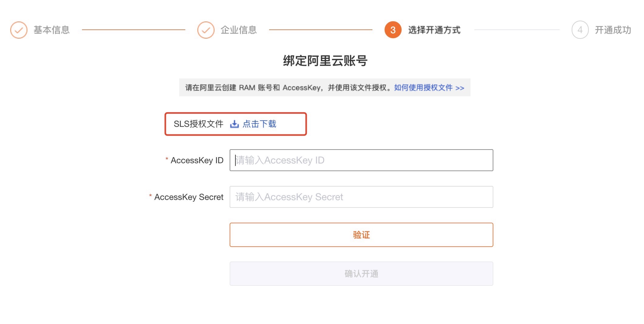Focus the AccessKey ID input field

(361, 160)
